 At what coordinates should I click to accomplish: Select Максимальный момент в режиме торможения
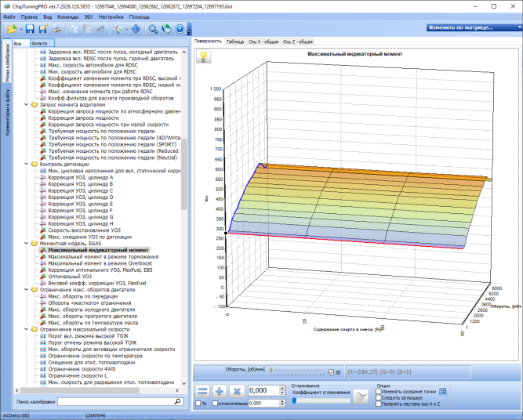point(103,257)
